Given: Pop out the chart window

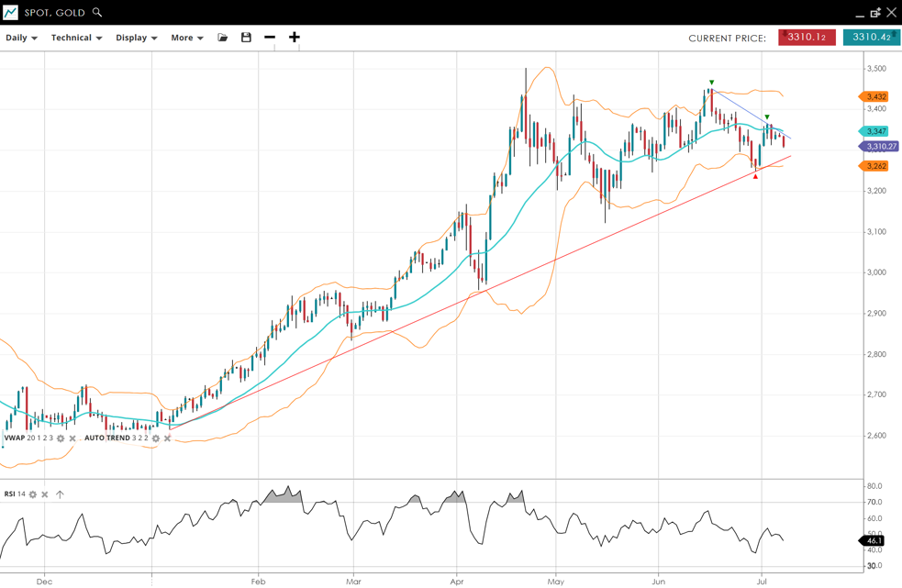Looking at the screenshot, I should (875, 13).
